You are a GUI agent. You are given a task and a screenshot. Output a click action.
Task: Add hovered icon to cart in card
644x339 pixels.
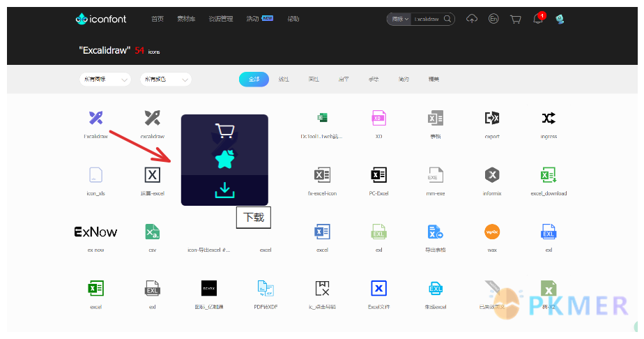pos(224,130)
